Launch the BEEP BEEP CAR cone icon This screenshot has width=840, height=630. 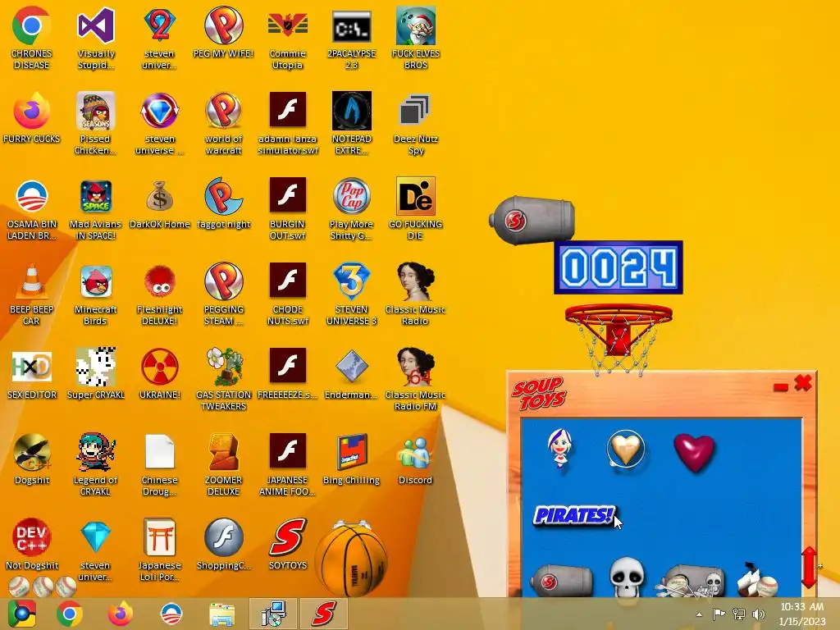(31, 294)
